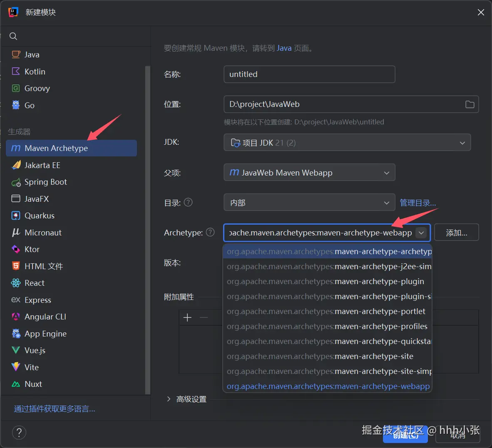The image size is (492, 448).
Task: Click the JavaFX window icon
Action: click(16, 199)
